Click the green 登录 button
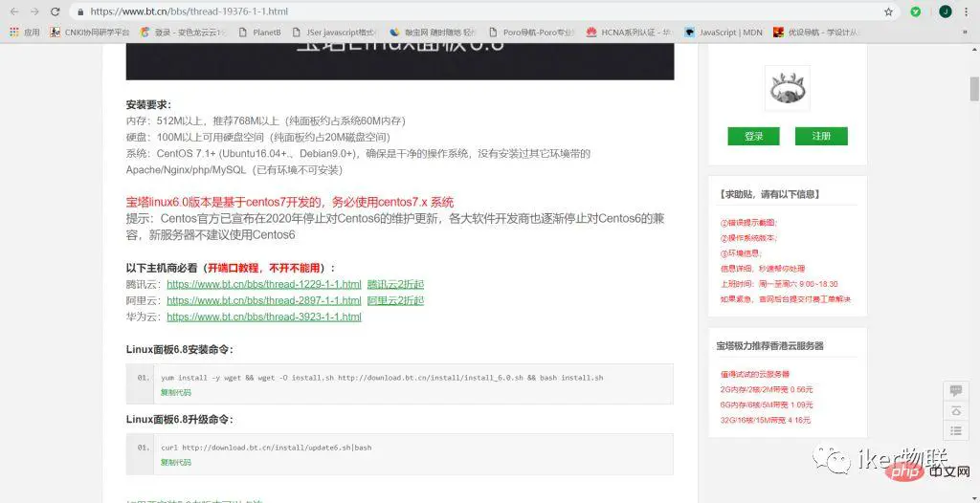 tap(753, 136)
